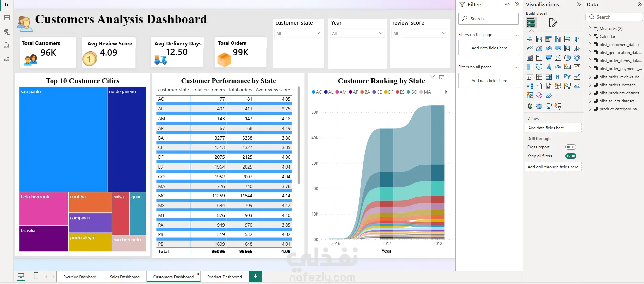Click the Data pane search field

click(x=614, y=17)
